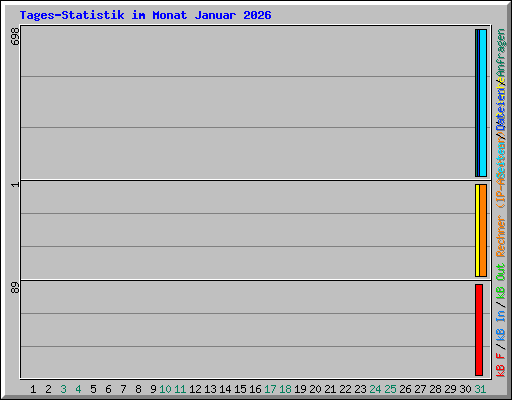Click day label '14' on the x-axis

[x=225, y=389]
